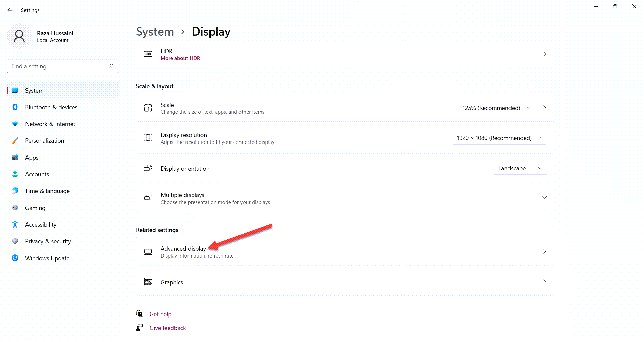Select Privacy & security category
Screen dimensions: 644x342
pos(48,241)
